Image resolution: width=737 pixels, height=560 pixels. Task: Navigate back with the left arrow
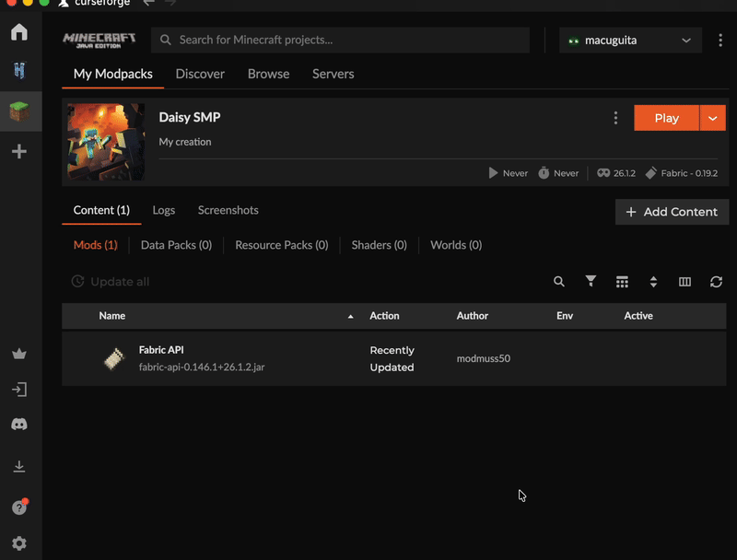[x=149, y=3]
